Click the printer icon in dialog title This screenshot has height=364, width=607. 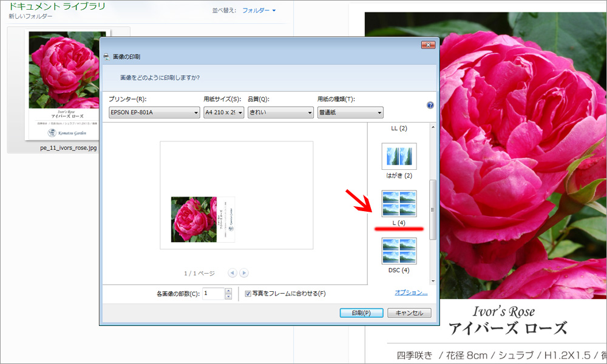pyautogui.click(x=106, y=57)
